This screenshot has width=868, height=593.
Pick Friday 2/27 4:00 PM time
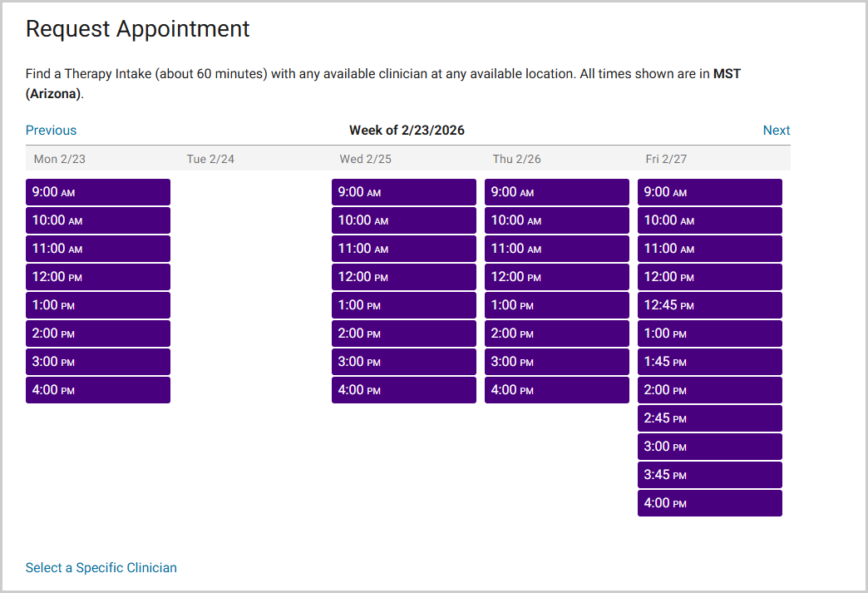point(710,502)
